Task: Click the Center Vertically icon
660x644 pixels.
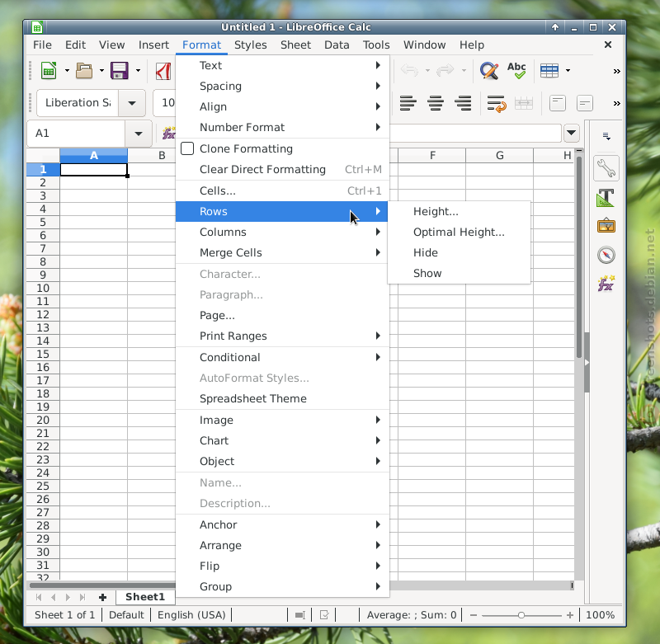Action: click(x=585, y=103)
